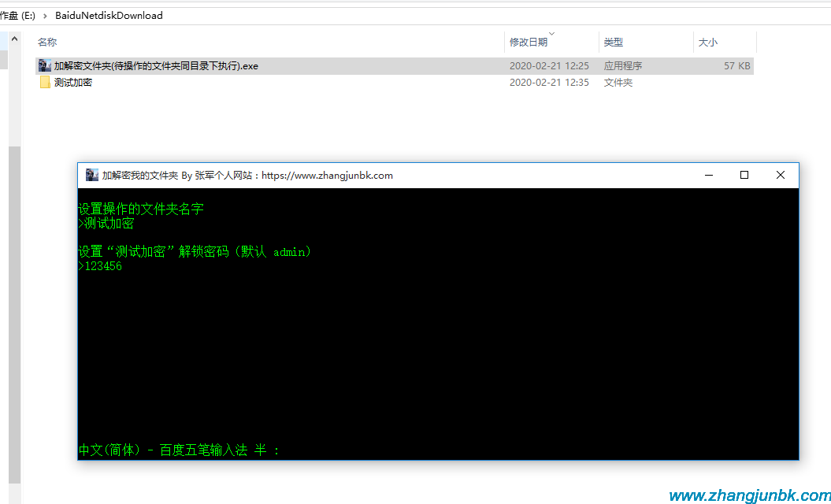
Task: Select the 测试加密 folder icon
Action: tap(45, 82)
